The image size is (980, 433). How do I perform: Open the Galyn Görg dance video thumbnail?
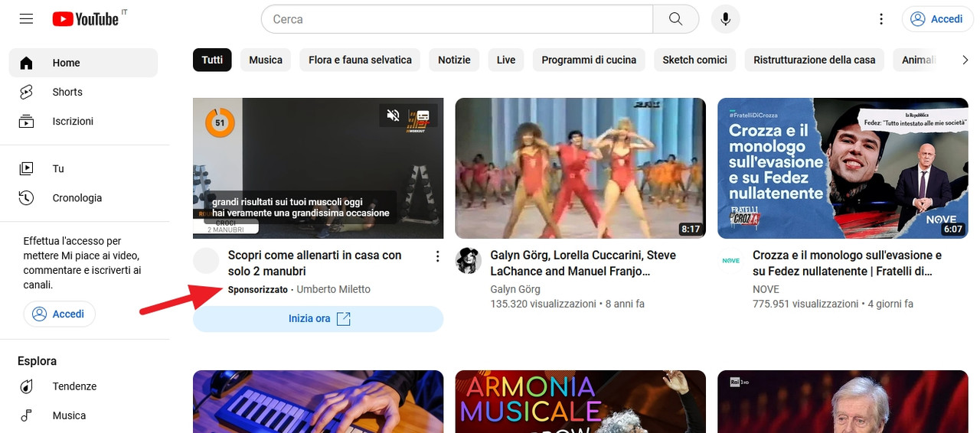pos(580,168)
